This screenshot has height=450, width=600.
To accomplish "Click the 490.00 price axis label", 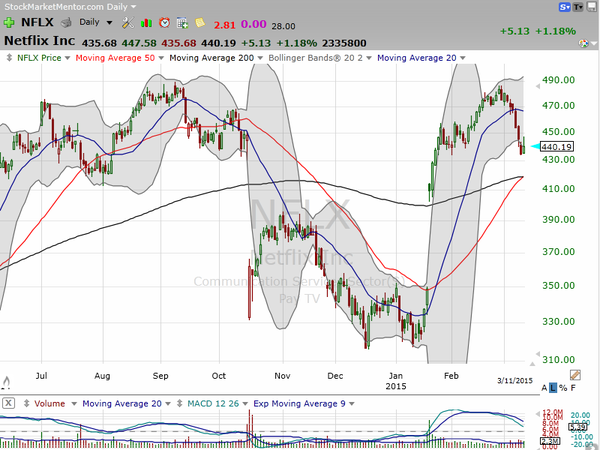I will [x=558, y=80].
